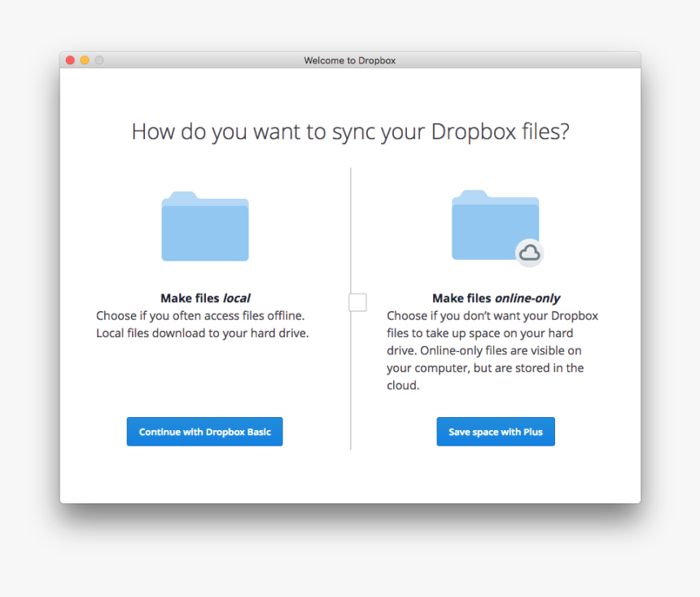Minimize the window with yellow button
This screenshot has width=700, height=597.
click(x=85, y=60)
